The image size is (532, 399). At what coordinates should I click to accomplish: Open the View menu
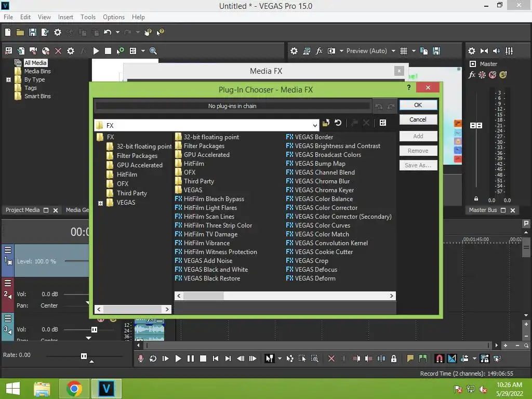(x=44, y=17)
